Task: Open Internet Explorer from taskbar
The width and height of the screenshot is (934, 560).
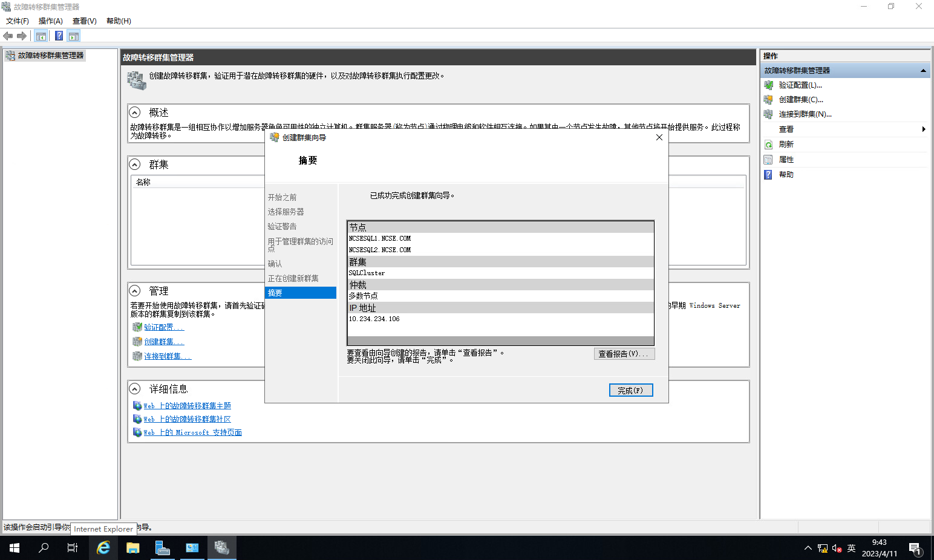Action: (x=103, y=548)
